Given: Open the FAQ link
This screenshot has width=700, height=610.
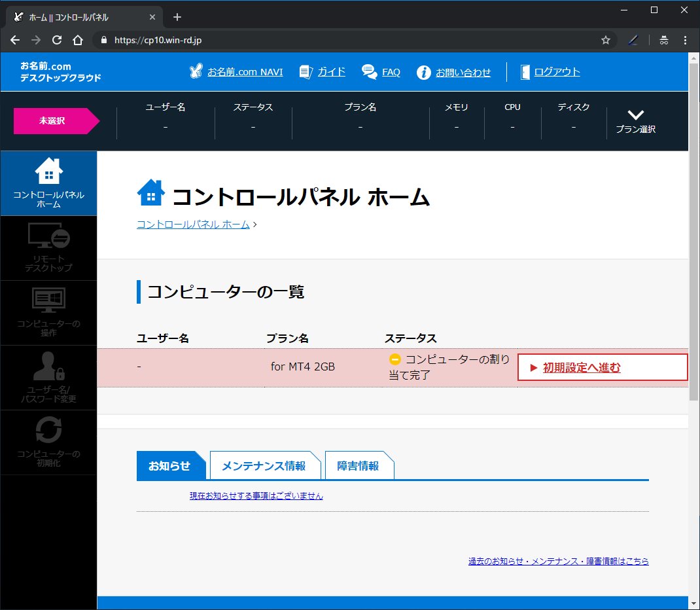Looking at the screenshot, I should point(391,72).
